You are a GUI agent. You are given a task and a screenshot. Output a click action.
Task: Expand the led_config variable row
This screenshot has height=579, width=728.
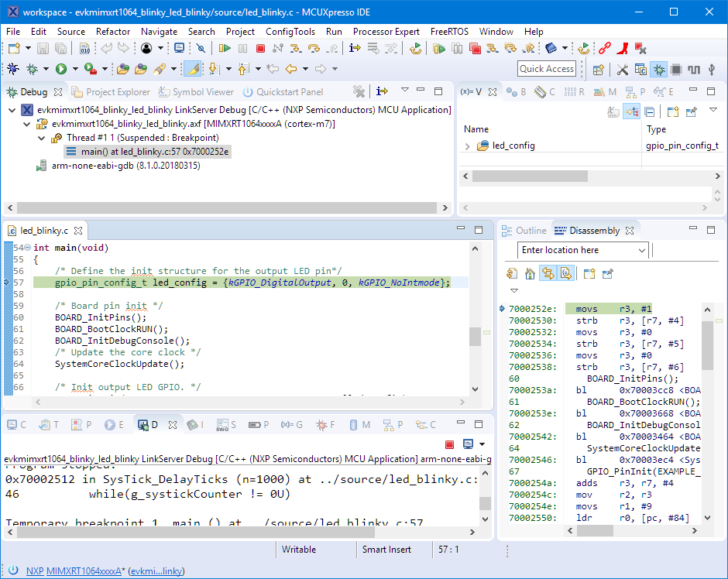(x=467, y=146)
